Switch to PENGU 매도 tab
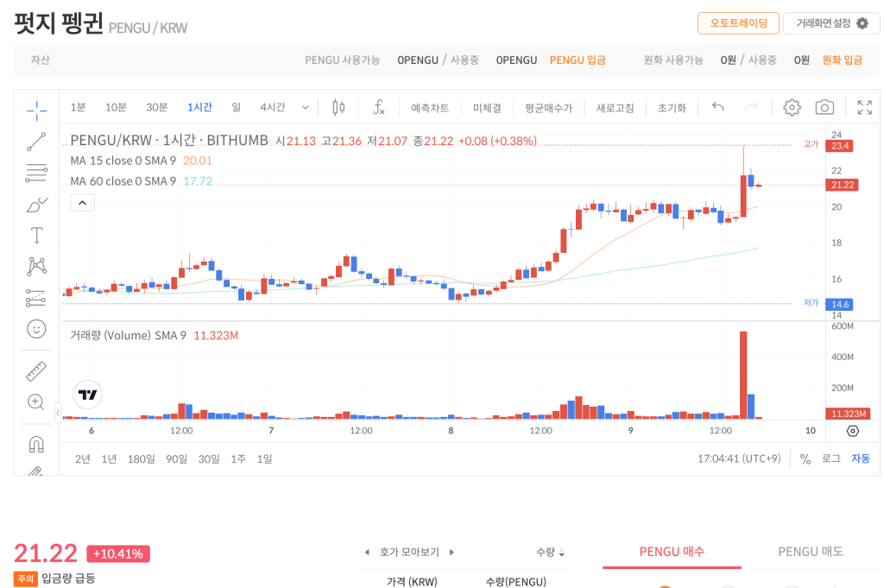 [811, 552]
